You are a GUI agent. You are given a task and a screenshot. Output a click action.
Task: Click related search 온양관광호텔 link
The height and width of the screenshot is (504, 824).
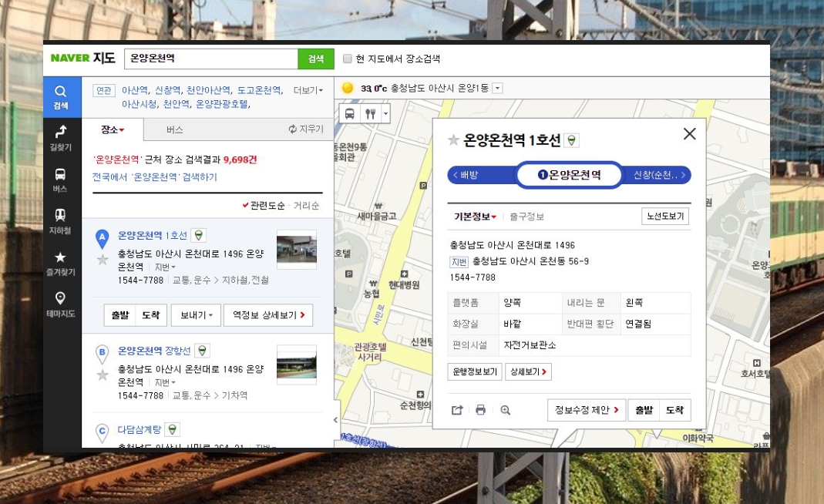pos(222,104)
